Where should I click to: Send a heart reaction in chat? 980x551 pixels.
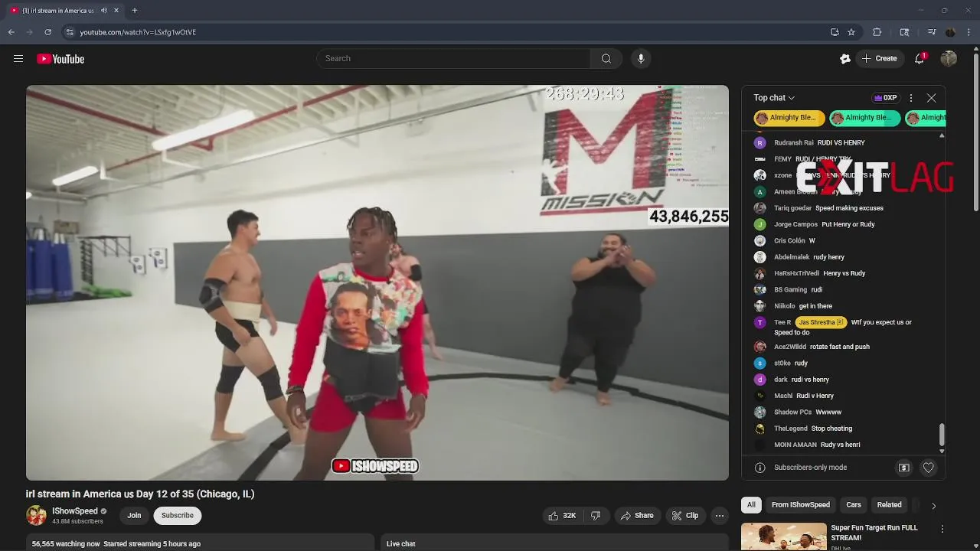coord(929,468)
